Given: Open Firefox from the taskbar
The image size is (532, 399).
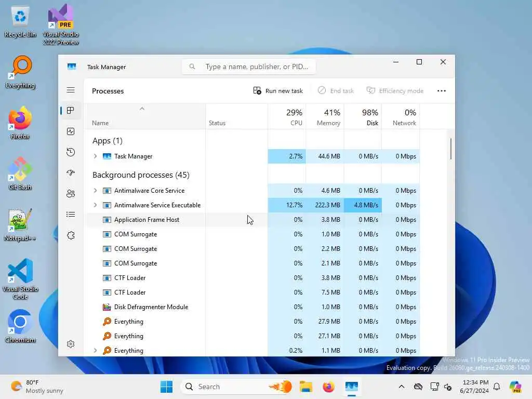Looking at the screenshot, I should pyautogui.click(x=328, y=387).
